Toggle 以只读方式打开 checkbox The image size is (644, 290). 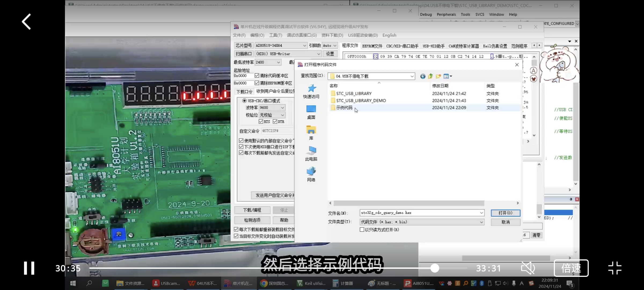coord(362,230)
